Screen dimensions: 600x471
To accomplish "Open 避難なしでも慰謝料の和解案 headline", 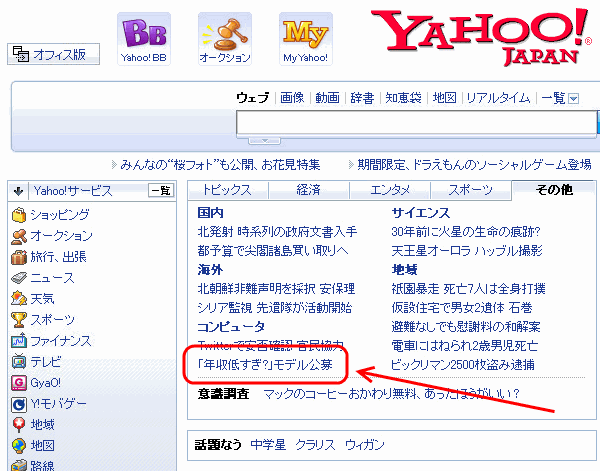I will [466, 327].
